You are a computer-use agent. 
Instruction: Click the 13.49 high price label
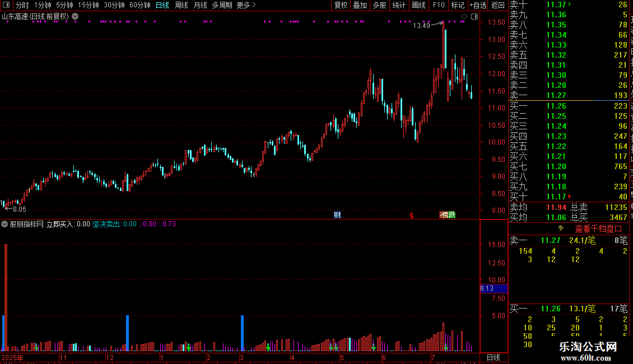421,25
